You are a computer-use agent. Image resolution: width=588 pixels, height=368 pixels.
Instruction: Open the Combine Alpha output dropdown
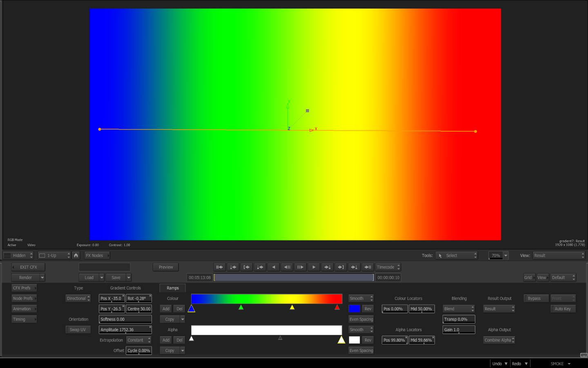pos(499,340)
